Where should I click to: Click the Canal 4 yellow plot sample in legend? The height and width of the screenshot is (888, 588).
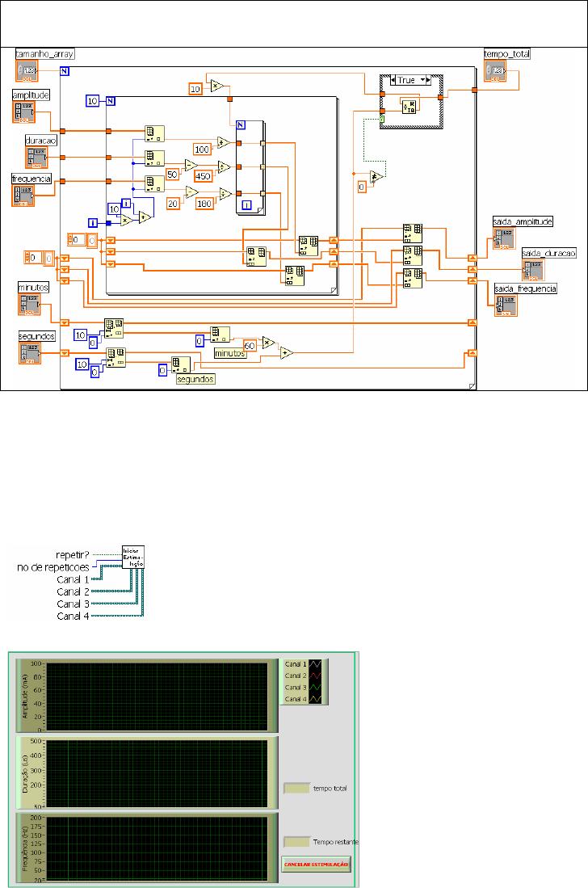[x=315, y=699]
